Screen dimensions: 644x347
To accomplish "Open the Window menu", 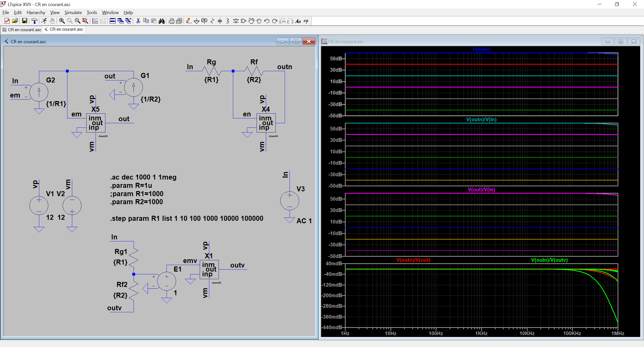I will [x=110, y=12].
